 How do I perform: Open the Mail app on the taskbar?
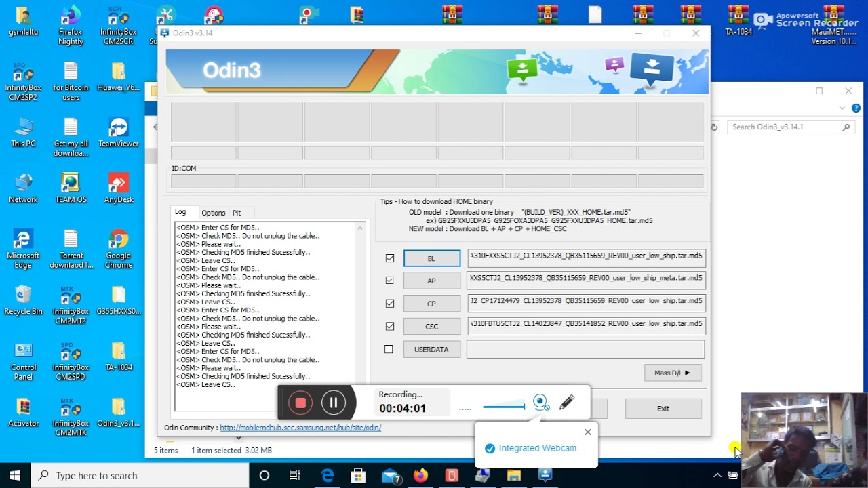coord(391,476)
